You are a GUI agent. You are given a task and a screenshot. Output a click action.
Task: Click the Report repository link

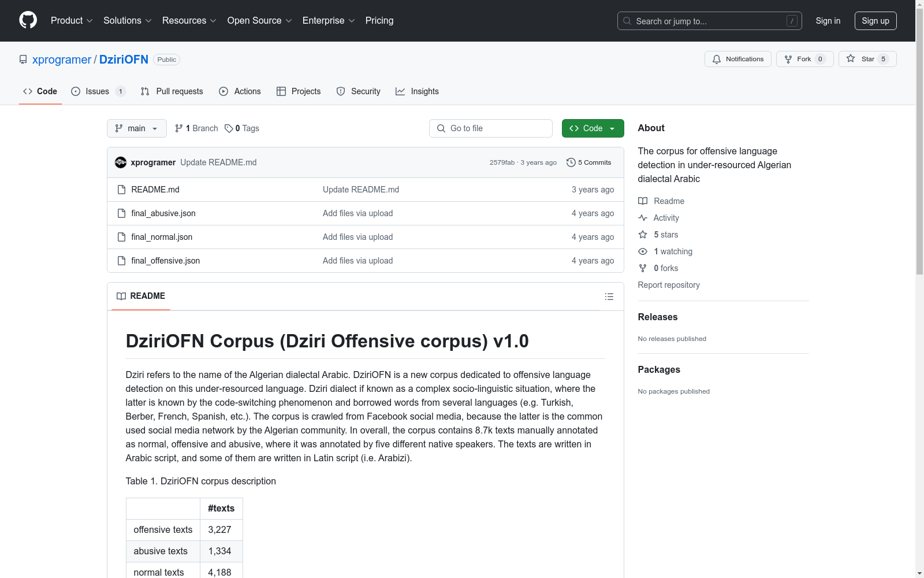pos(669,285)
